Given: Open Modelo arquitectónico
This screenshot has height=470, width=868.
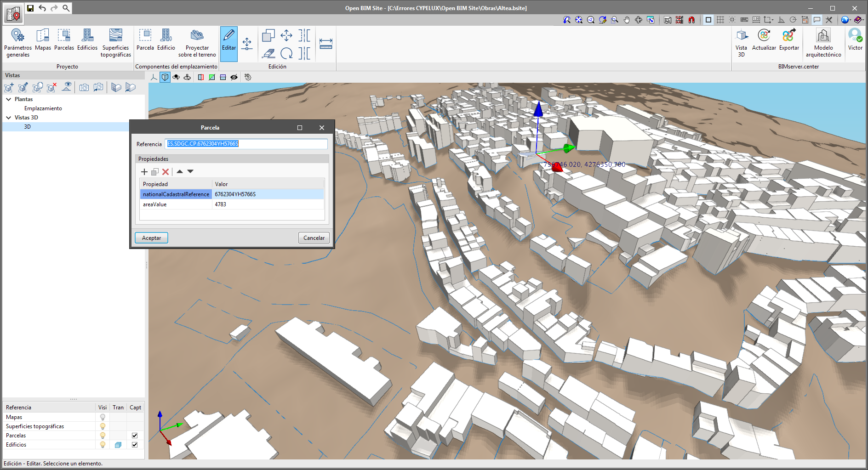Looking at the screenshot, I should [823, 42].
